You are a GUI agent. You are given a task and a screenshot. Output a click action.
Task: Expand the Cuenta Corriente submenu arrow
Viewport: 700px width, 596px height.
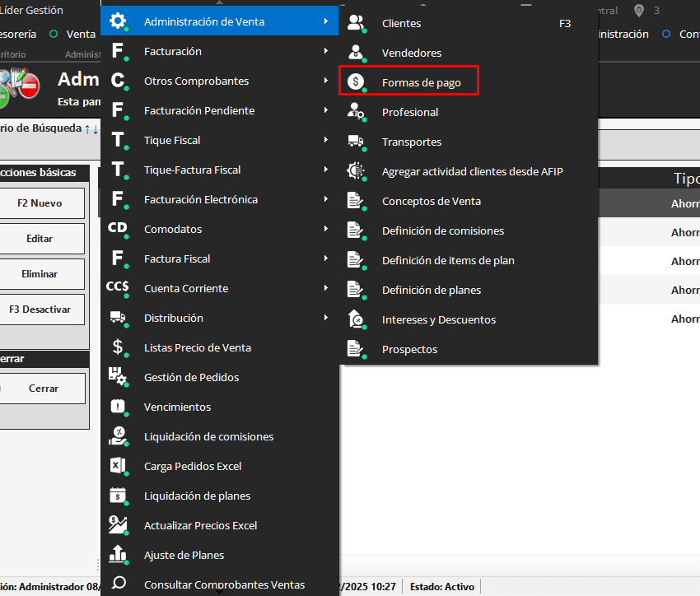point(327,288)
